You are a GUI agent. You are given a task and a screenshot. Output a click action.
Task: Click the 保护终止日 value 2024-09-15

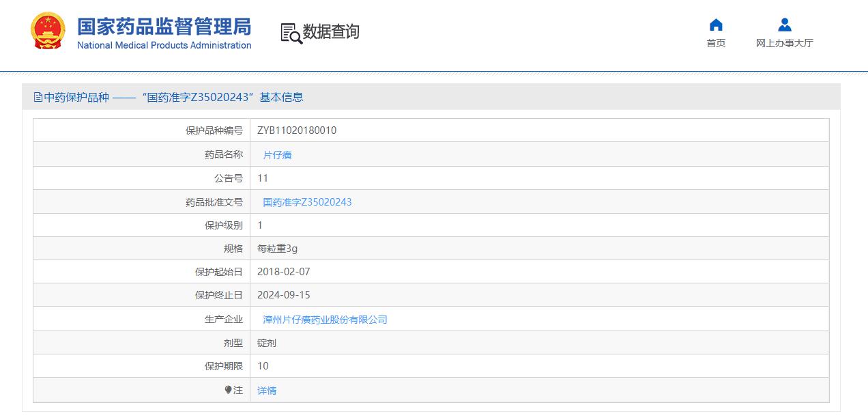[x=282, y=295]
